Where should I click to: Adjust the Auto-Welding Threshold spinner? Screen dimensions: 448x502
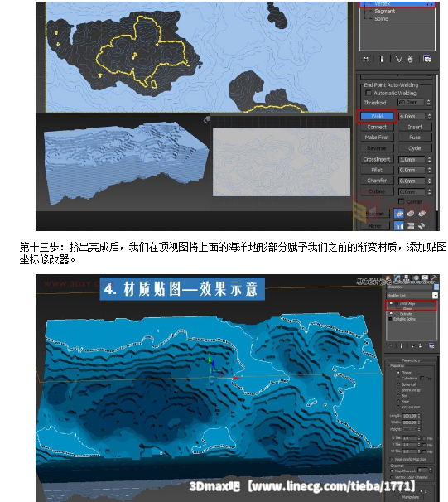[429, 103]
